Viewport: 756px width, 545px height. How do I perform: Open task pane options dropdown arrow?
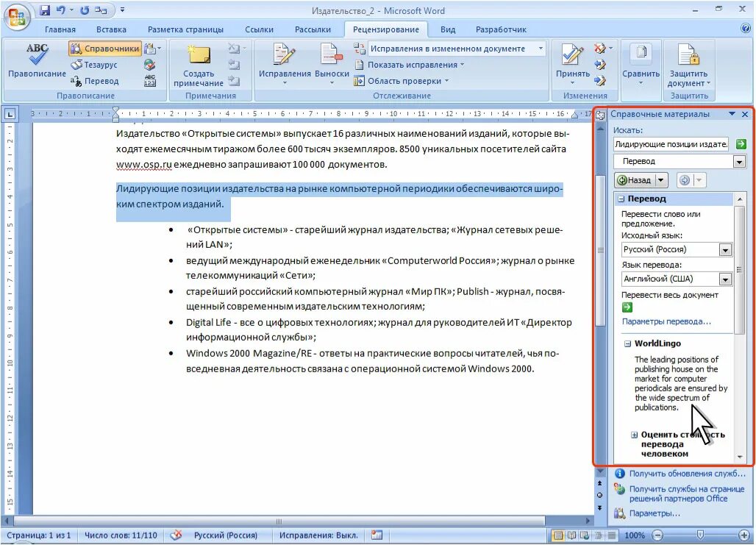(x=732, y=114)
